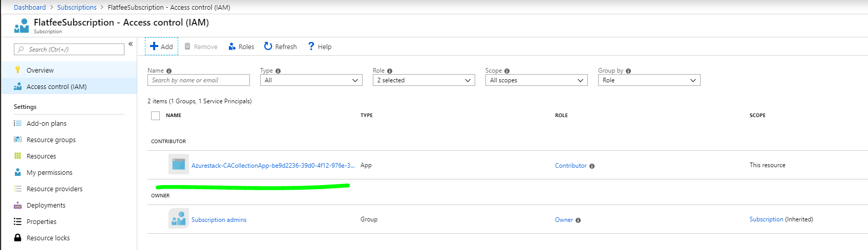Check the select-all checkbox by NAME

pos(156,116)
